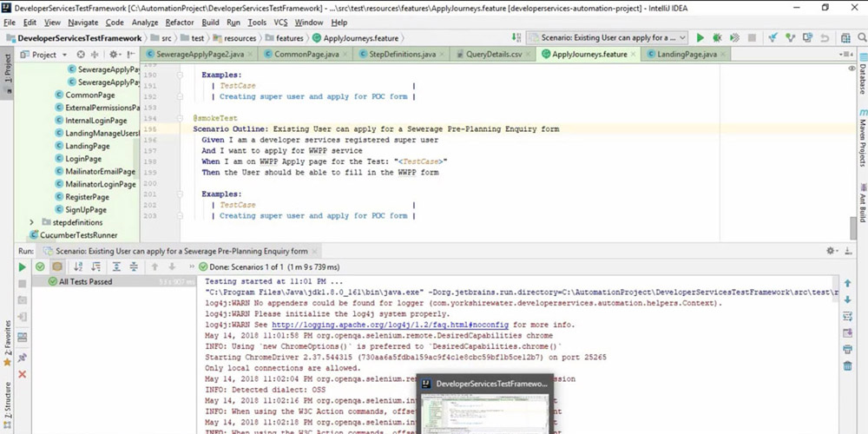Toggle Show Ignored tests filter
Image resolution: width=868 pixels, height=434 pixels.
[57, 266]
